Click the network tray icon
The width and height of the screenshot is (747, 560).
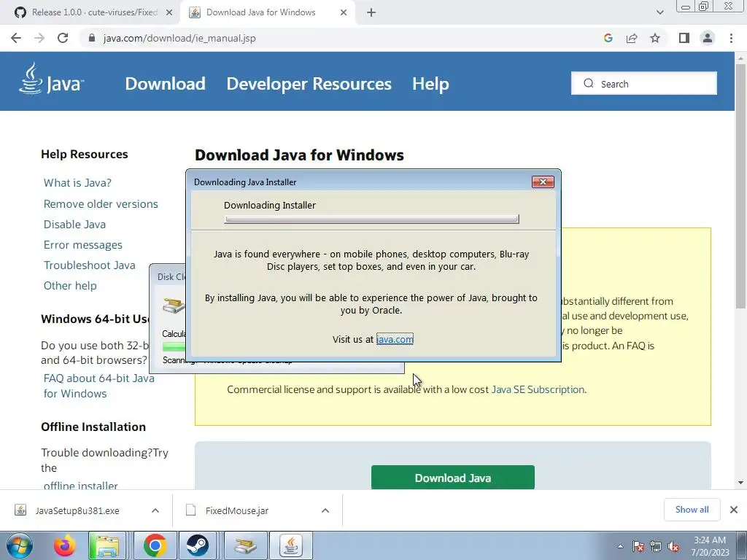coord(656,546)
